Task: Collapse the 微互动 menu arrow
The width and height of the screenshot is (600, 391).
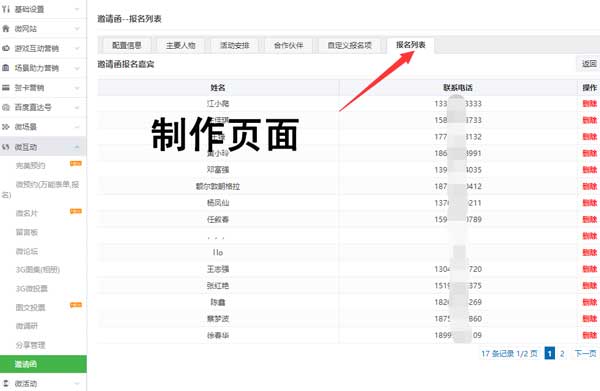Action: pyautogui.click(x=77, y=147)
